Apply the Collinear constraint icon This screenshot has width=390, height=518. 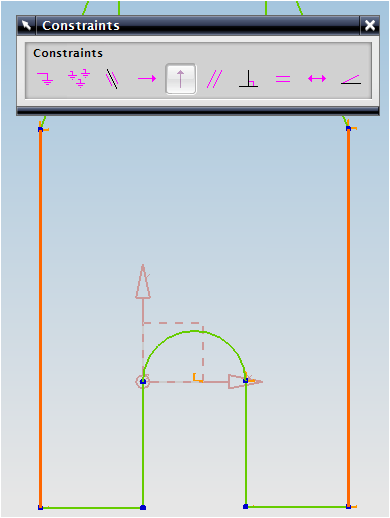[x=112, y=79]
